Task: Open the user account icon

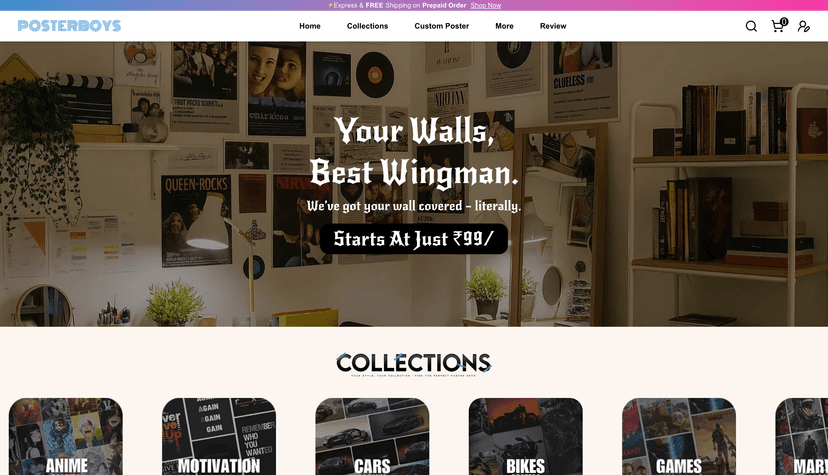Action: [804, 26]
